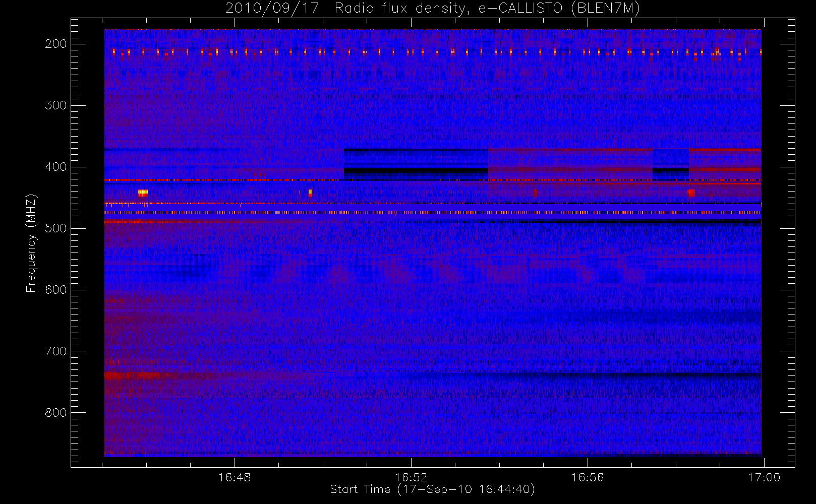Click the 16:52 time tick label
The width and height of the screenshot is (816, 504).
411,477
